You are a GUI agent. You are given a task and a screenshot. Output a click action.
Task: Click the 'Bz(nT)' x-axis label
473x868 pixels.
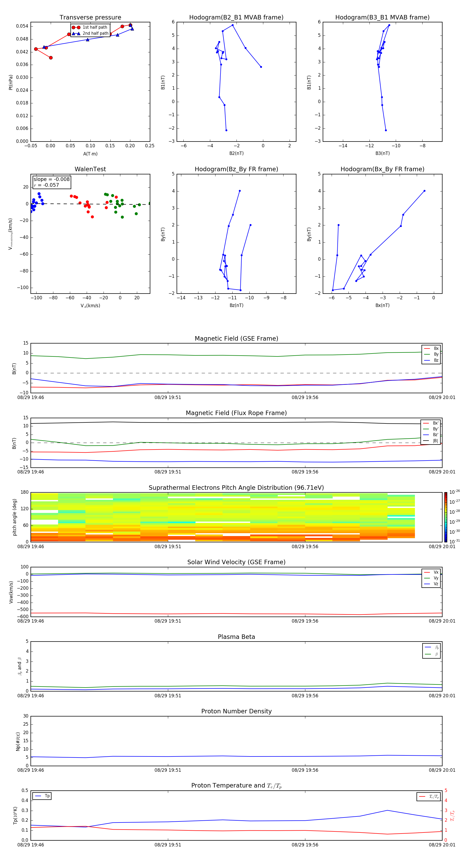(x=236, y=305)
